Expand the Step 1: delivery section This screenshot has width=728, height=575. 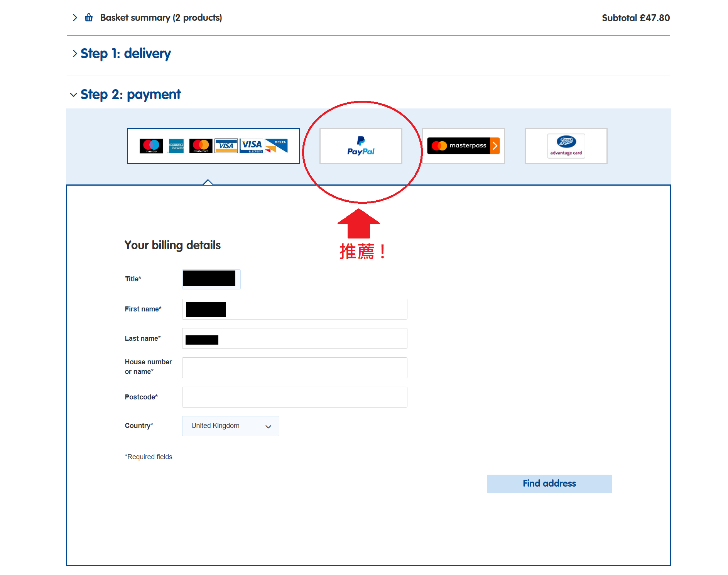click(125, 54)
